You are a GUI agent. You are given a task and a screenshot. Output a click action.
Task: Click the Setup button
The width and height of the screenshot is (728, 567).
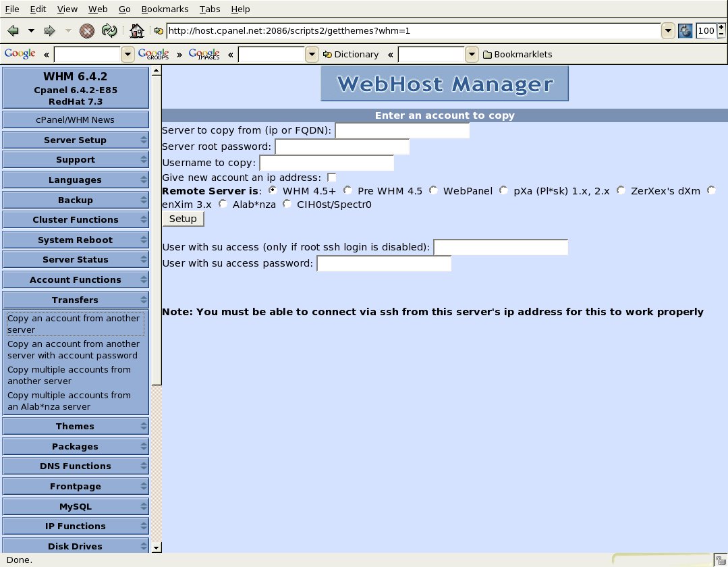coord(183,219)
